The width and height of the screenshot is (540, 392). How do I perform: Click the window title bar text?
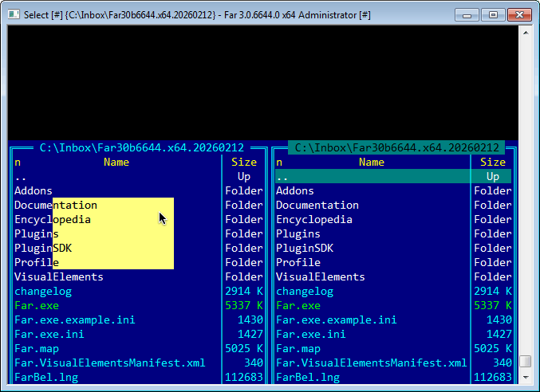coord(197,15)
